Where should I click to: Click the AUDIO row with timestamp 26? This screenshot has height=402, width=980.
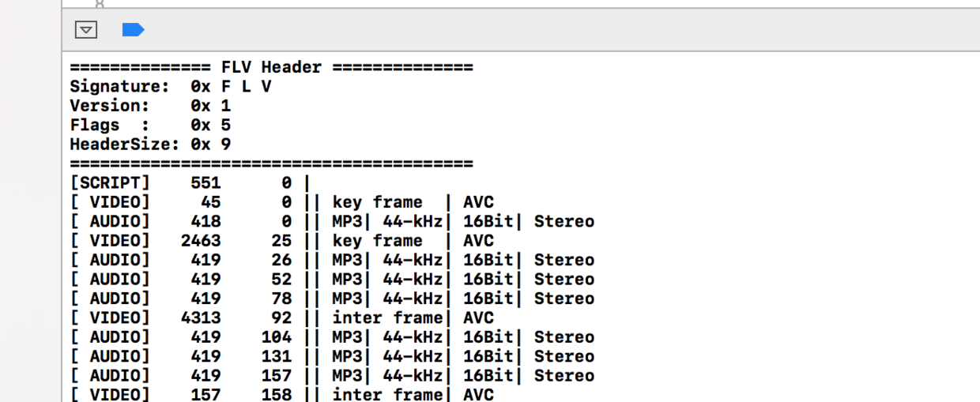click(332, 260)
